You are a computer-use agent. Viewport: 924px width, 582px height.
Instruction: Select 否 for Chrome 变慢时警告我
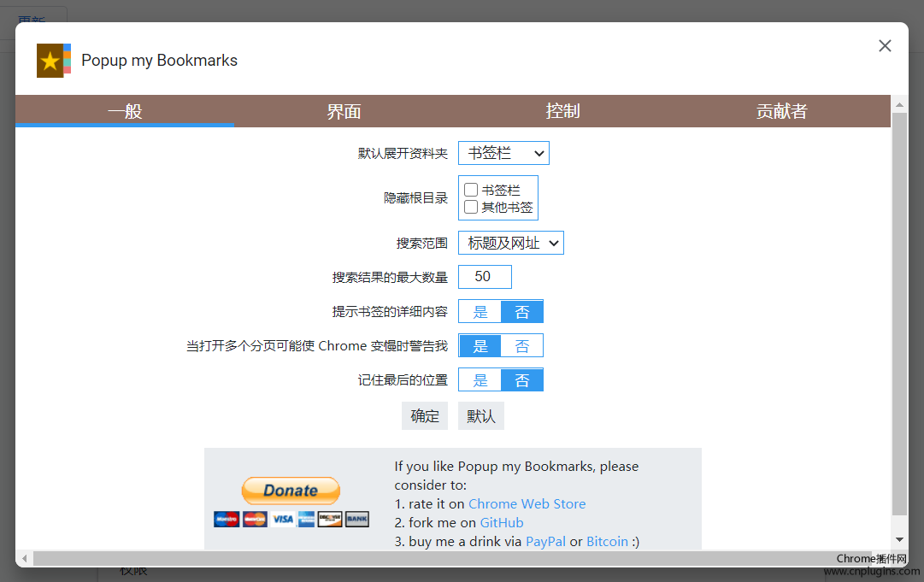click(x=522, y=346)
